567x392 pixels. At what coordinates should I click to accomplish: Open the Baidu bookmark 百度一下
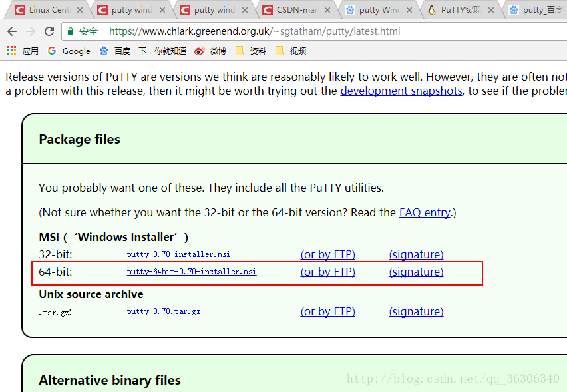click(x=143, y=51)
